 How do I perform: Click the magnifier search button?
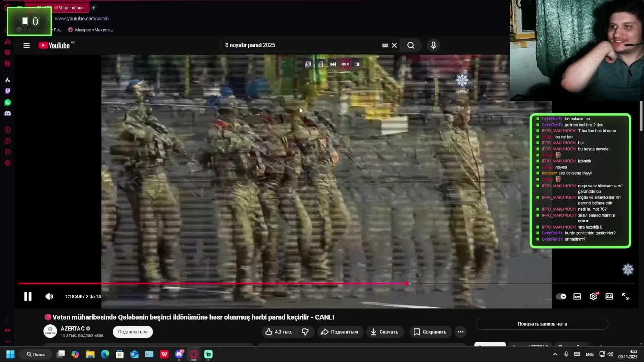(x=411, y=45)
